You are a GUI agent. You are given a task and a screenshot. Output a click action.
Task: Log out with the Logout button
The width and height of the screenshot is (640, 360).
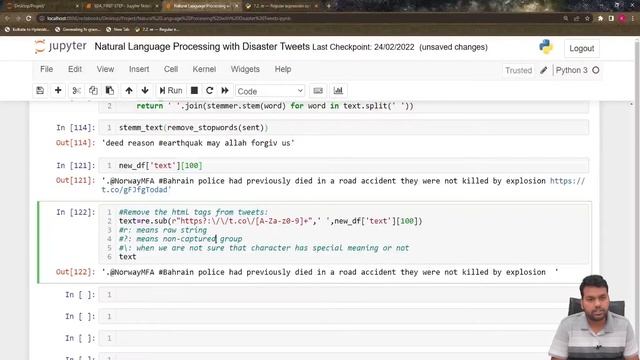coord(582,49)
